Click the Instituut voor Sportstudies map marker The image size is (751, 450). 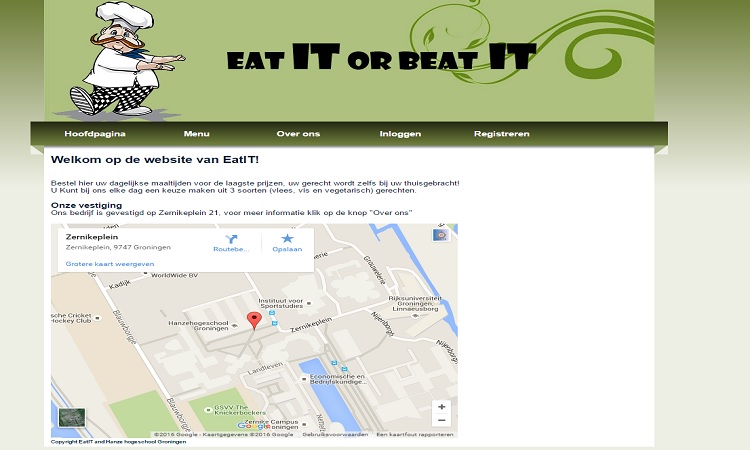click(x=309, y=304)
